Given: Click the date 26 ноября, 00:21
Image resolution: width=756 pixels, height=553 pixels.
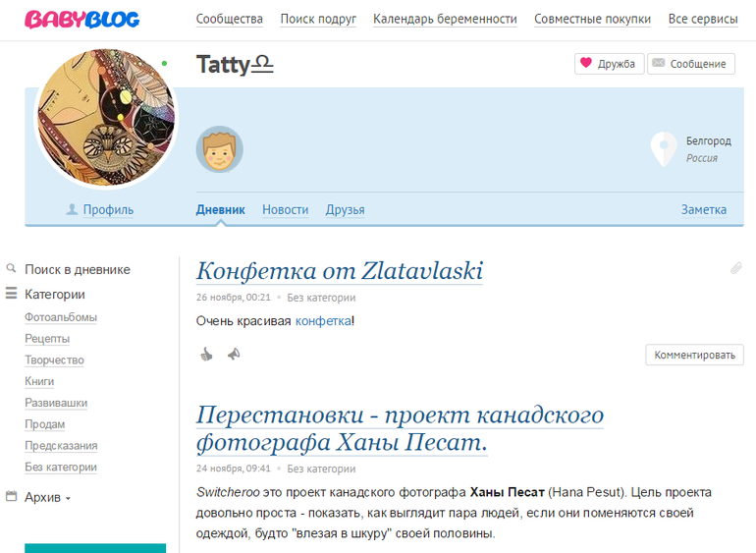Looking at the screenshot, I should [x=234, y=298].
